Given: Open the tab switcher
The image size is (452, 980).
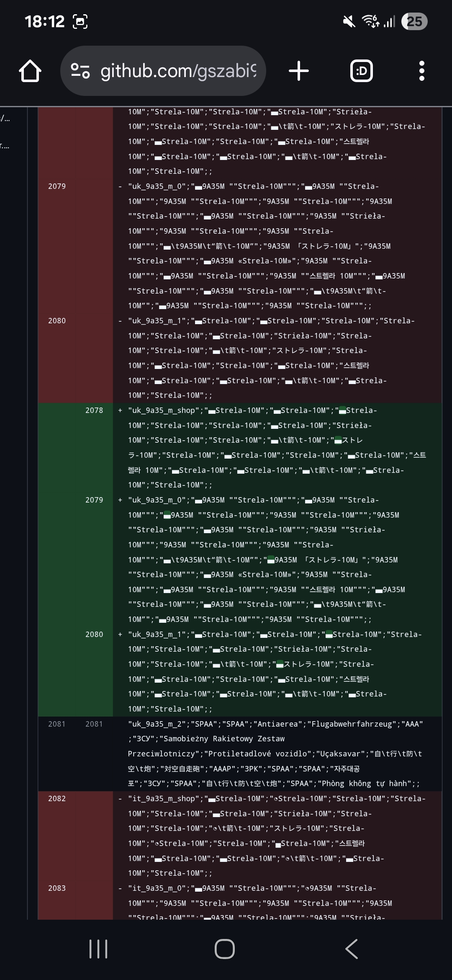Looking at the screenshot, I should [x=361, y=71].
